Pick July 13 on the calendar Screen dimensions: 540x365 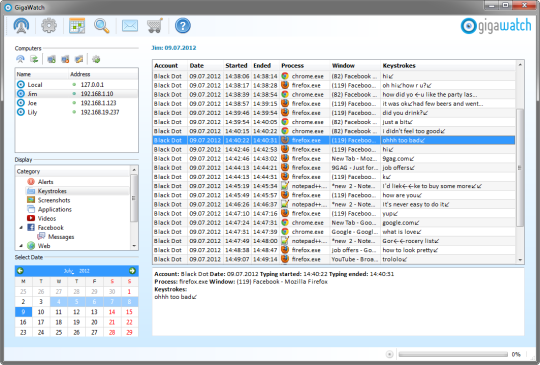tap(94, 312)
